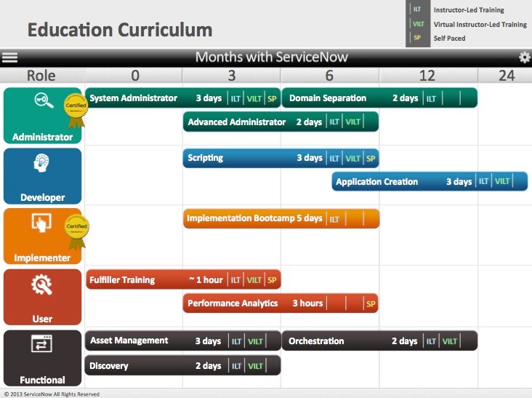Select SP on Fulfiller Training course
Screen dimensions: 532x398
(272, 280)
